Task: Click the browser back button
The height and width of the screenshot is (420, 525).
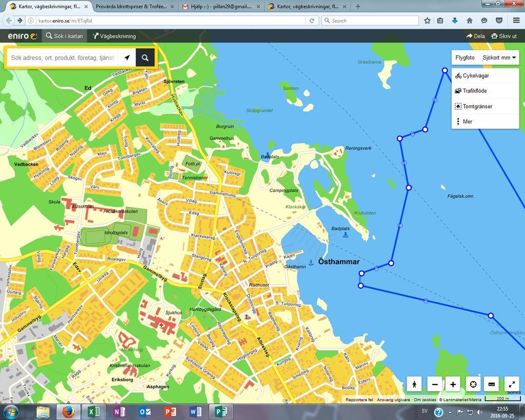Action: tap(9, 21)
